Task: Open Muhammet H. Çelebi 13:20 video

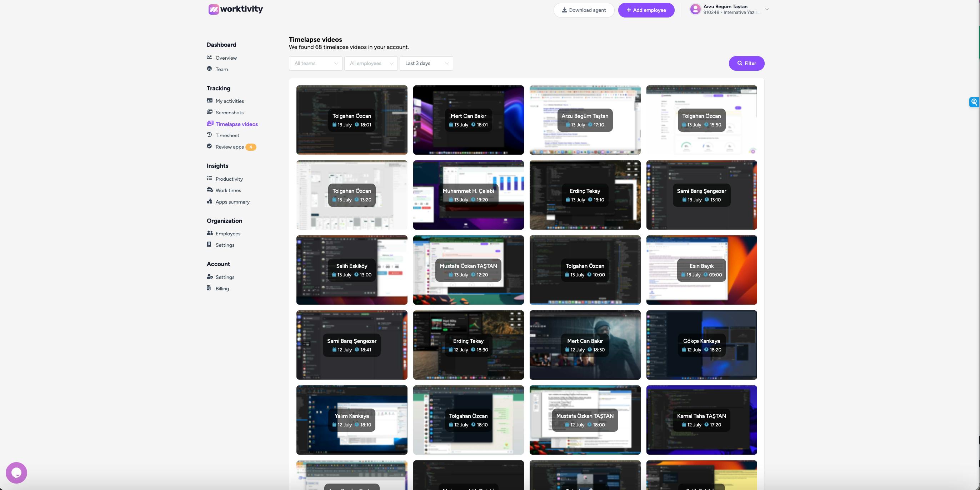Action: (468, 195)
